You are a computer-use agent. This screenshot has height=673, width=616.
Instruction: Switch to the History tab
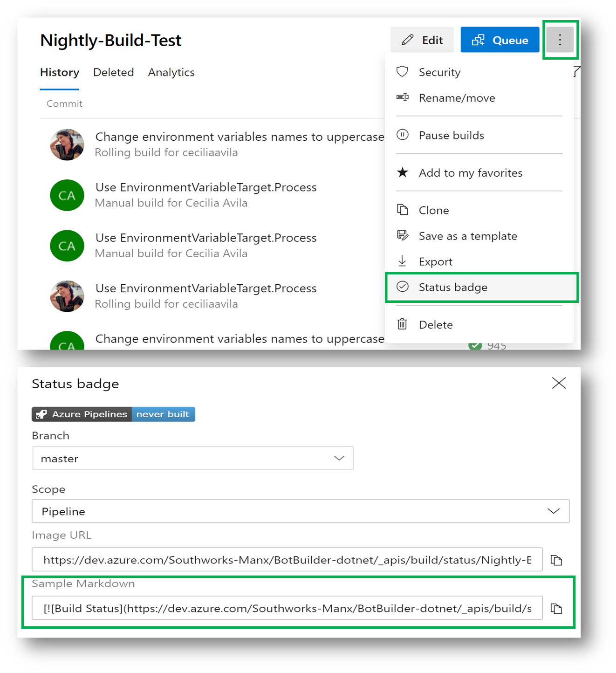(60, 72)
